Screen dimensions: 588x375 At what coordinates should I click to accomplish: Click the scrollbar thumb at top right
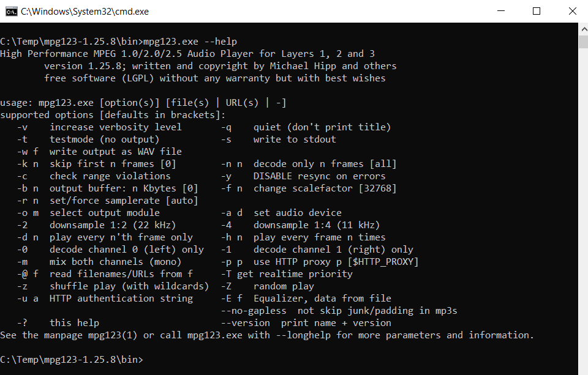582,42
